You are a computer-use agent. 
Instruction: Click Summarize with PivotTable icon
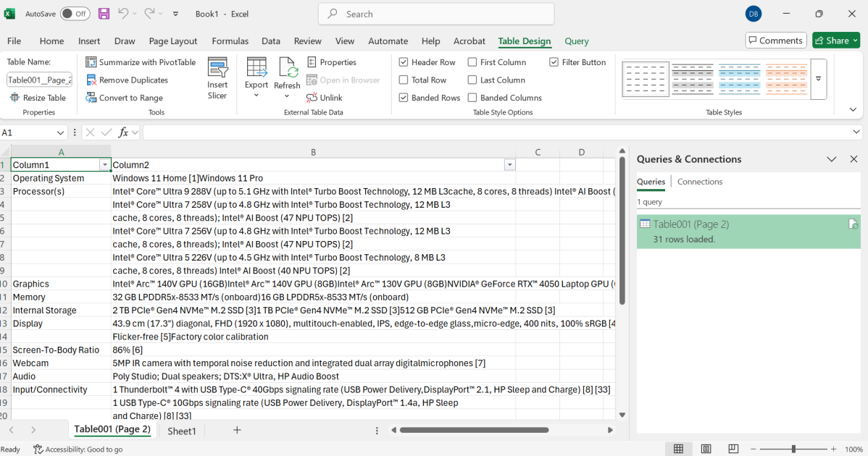(x=91, y=62)
